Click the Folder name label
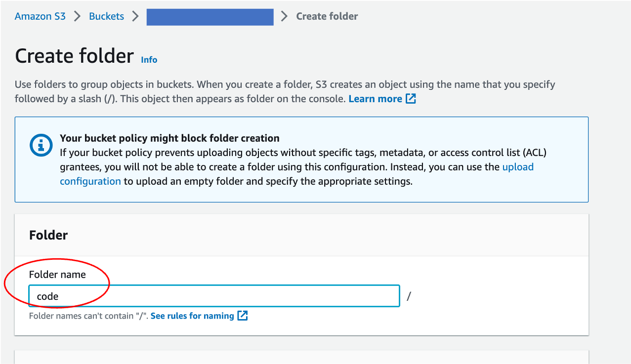 pos(57,275)
